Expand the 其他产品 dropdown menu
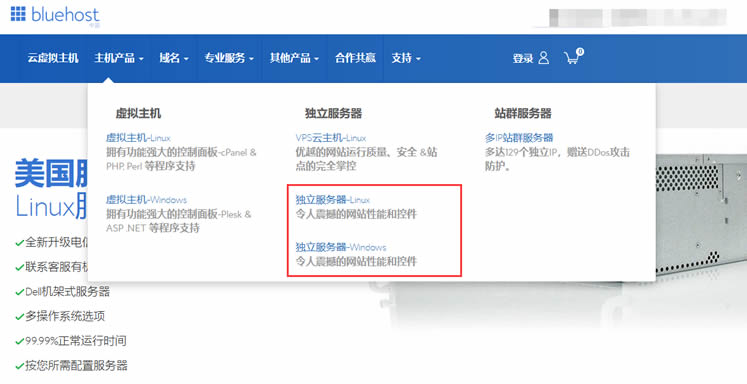The width and height of the screenshot is (747, 384). (294, 58)
